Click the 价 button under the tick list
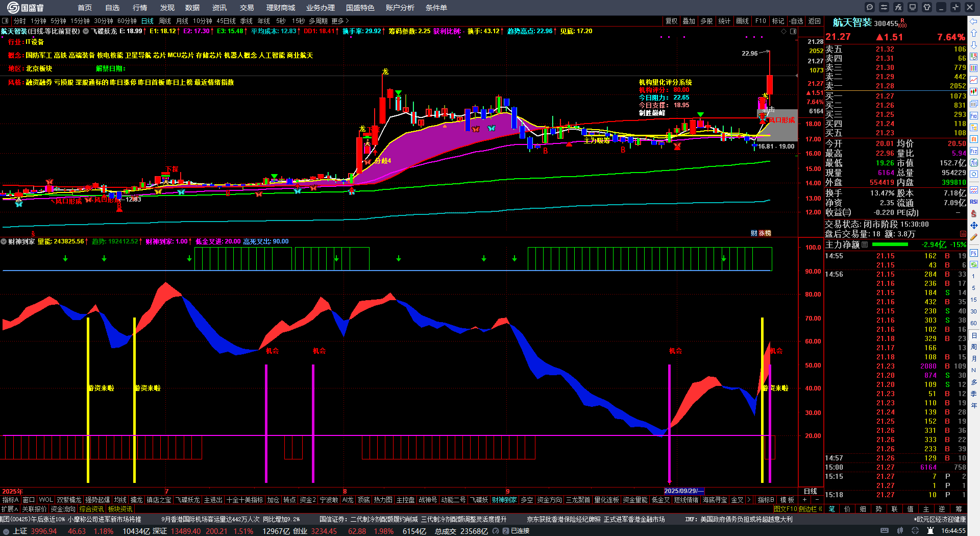Image resolution: width=980 pixels, height=536 pixels. tap(847, 509)
